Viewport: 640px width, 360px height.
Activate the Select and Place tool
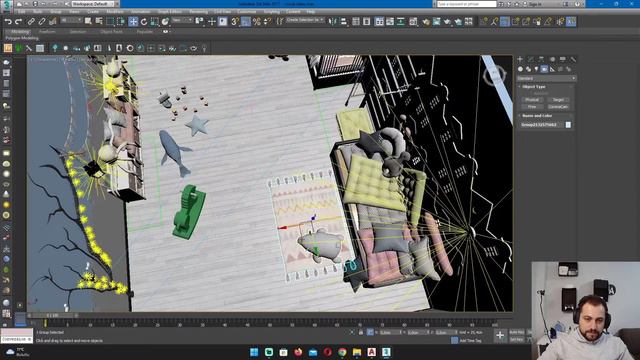pyautogui.click(x=165, y=22)
